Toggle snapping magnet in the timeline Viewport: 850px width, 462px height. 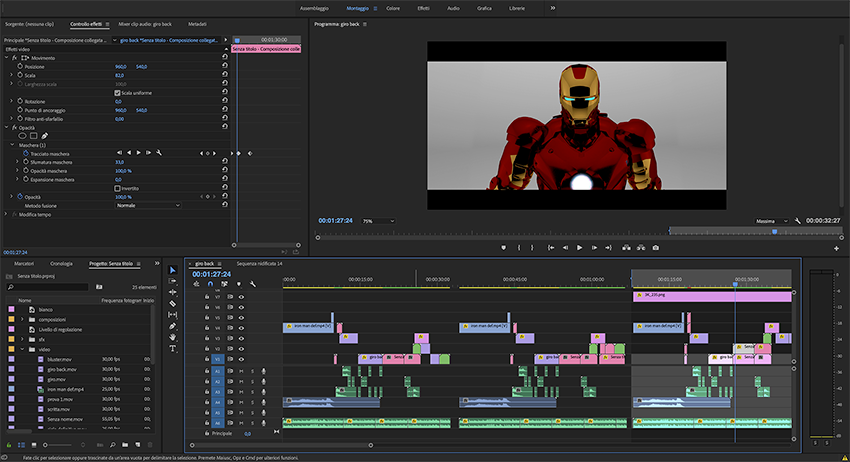[210, 284]
